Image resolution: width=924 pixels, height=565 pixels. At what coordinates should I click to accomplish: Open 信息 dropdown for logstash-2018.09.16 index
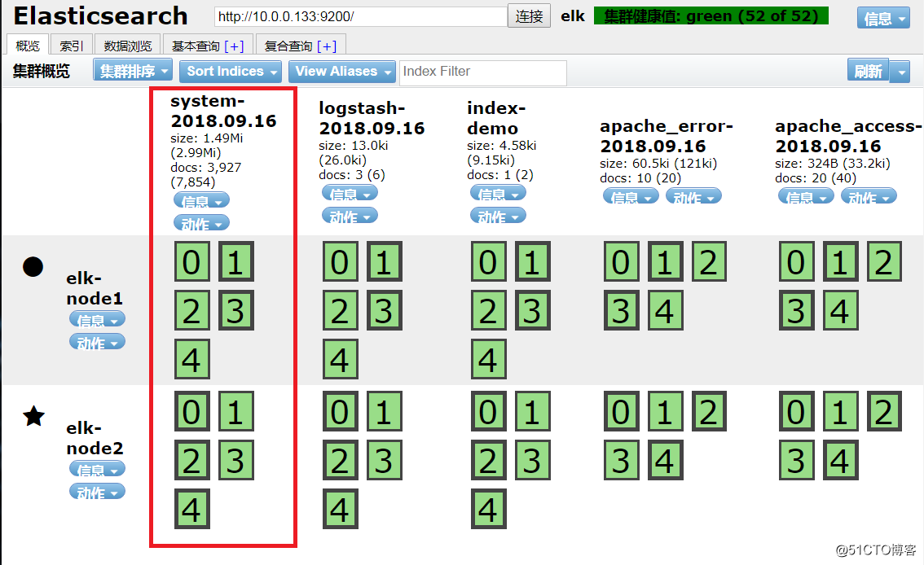pyautogui.click(x=350, y=194)
